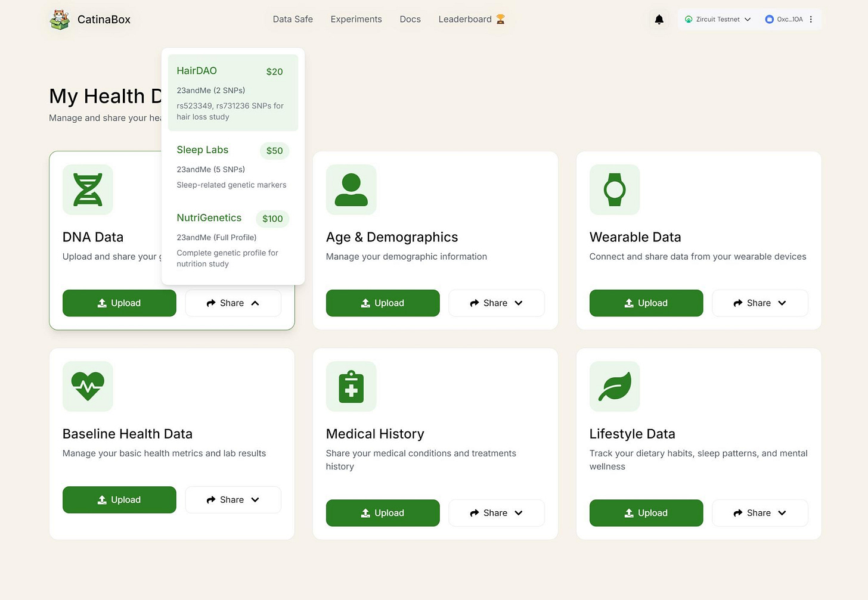Expand Share dropdown for Baseline Health Data
868x600 pixels.
(x=233, y=500)
